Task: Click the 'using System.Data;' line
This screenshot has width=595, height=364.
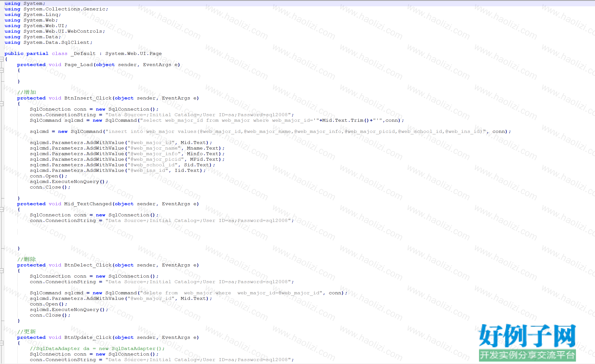Action: click(33, 37)
